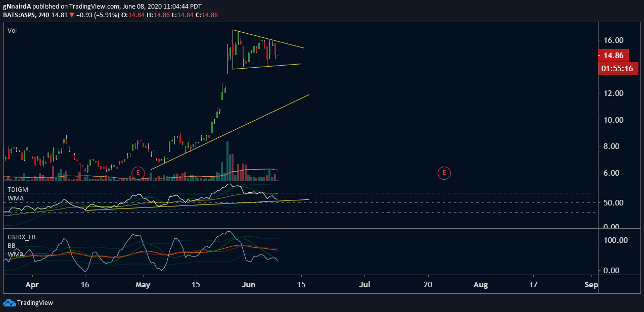Click the TradingView cloud logo icon
This screenshot has height=312, width=644.
9,302
